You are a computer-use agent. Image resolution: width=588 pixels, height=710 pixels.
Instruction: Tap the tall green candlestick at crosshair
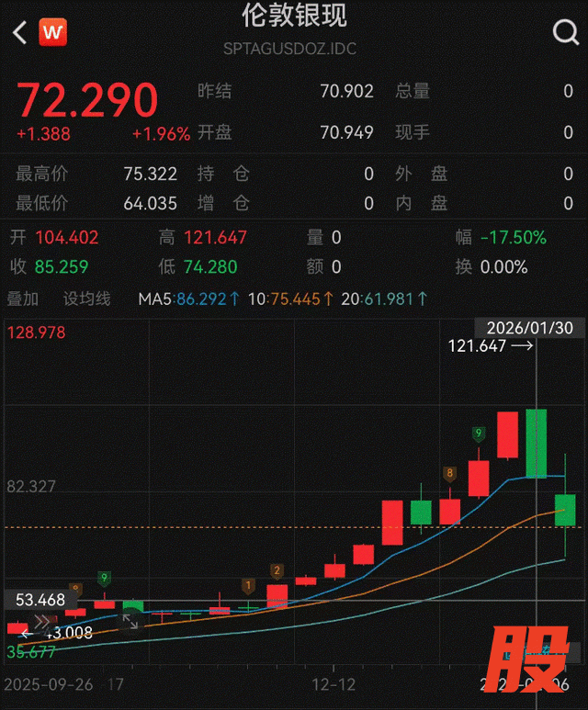coord(536,443)
